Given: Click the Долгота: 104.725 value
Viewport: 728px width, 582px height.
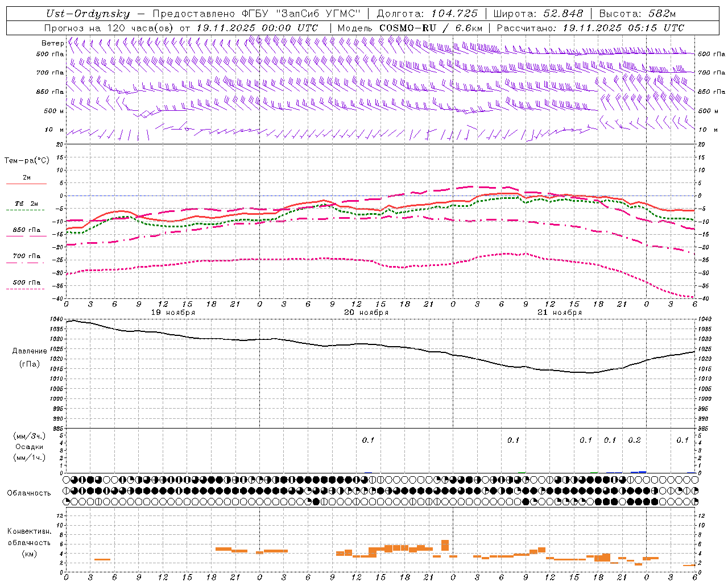Looking at the screenshot, I should coord(427,14).
